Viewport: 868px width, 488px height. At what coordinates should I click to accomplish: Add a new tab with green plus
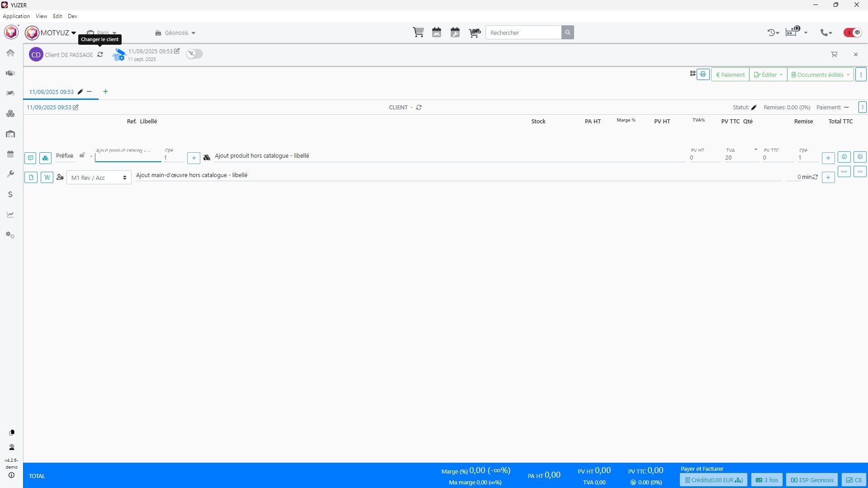[x=105, y=92]
